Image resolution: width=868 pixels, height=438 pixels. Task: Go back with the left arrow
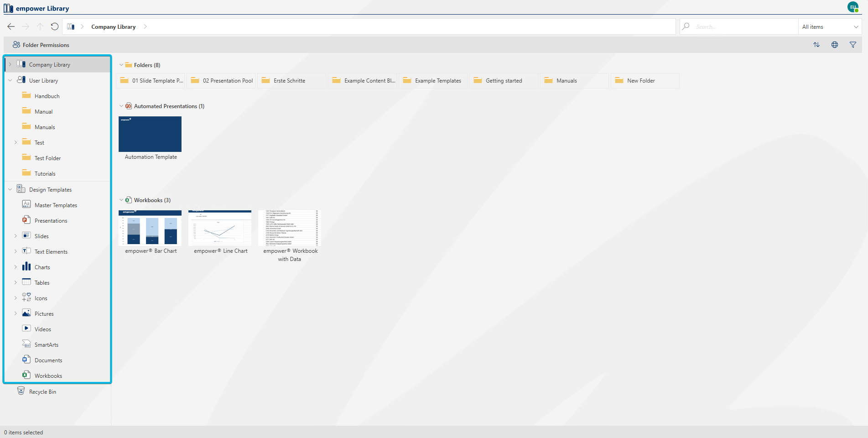point(11,26)
